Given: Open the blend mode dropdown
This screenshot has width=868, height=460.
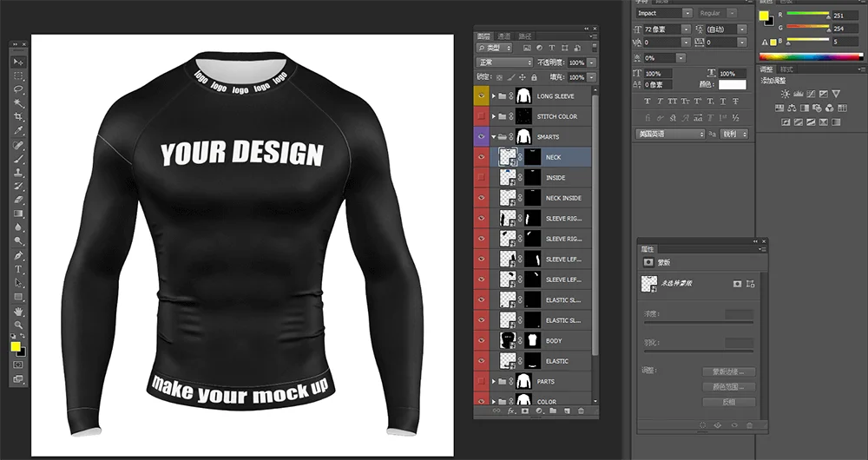Looking at the screenshot, I should 504,62.
